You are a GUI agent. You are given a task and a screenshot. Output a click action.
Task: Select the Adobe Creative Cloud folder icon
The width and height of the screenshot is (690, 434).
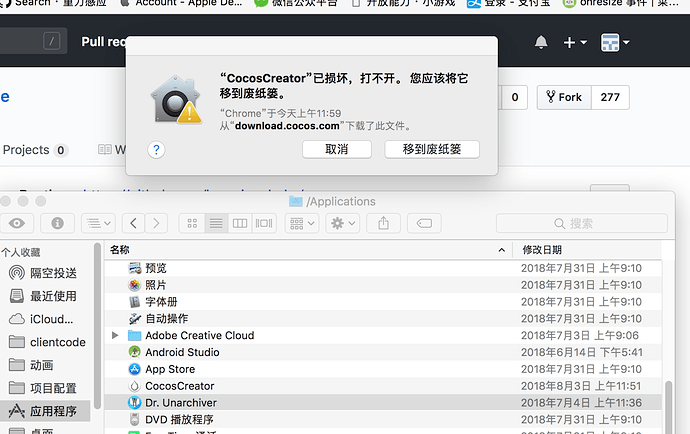coord(134,335)
